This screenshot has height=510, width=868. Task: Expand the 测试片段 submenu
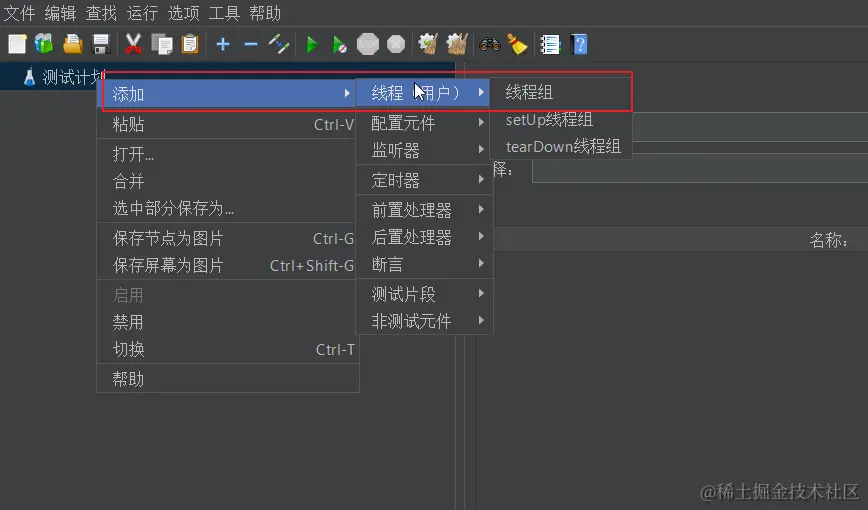pyautogui.click(x=424, y=294)
